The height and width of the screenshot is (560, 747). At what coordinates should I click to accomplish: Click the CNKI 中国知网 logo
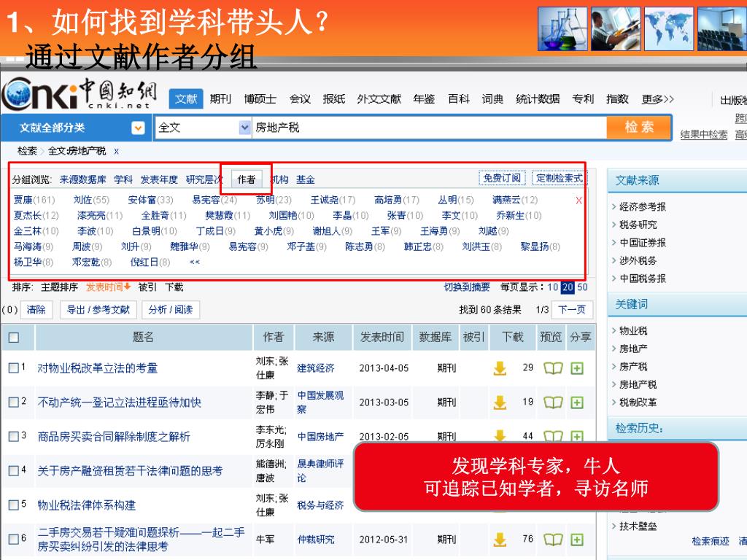click(79, 94)
